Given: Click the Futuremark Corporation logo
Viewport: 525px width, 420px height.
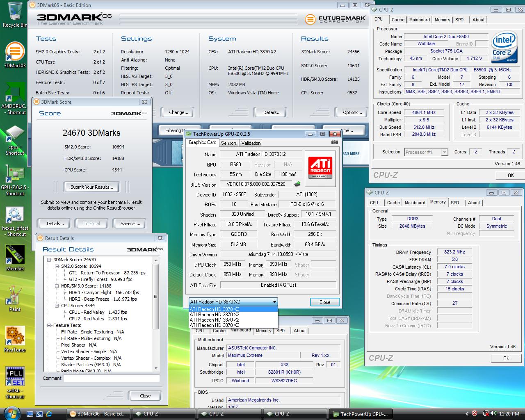Looking at the screenshot, I should (335, 19).
